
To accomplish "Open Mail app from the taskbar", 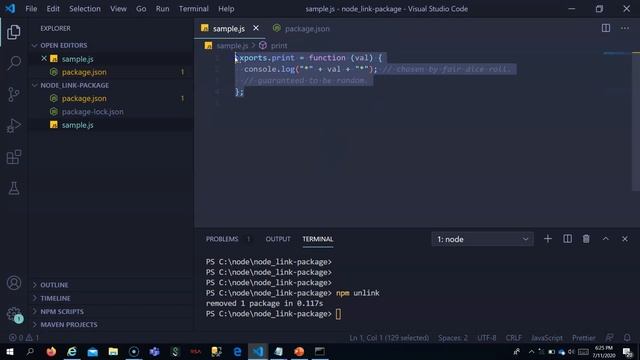I will pyautogui.click(x=93, y=351).
